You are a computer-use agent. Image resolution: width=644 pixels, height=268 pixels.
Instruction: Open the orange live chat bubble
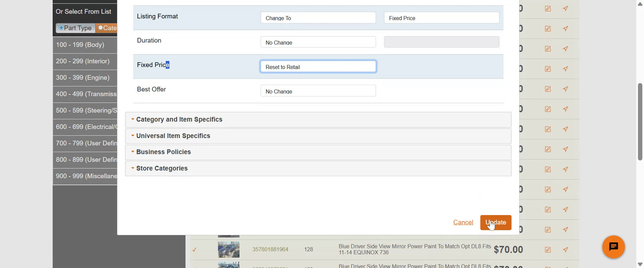point(613,247)
